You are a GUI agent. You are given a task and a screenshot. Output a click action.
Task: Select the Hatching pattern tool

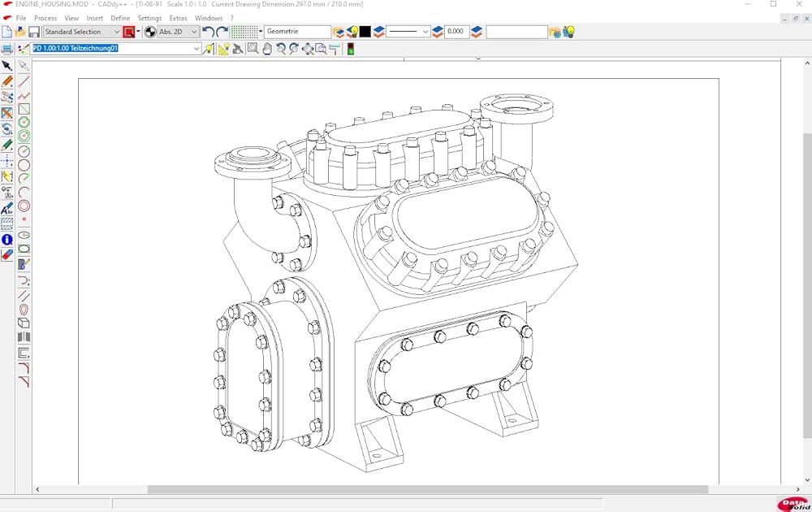[x=7, y=223]
